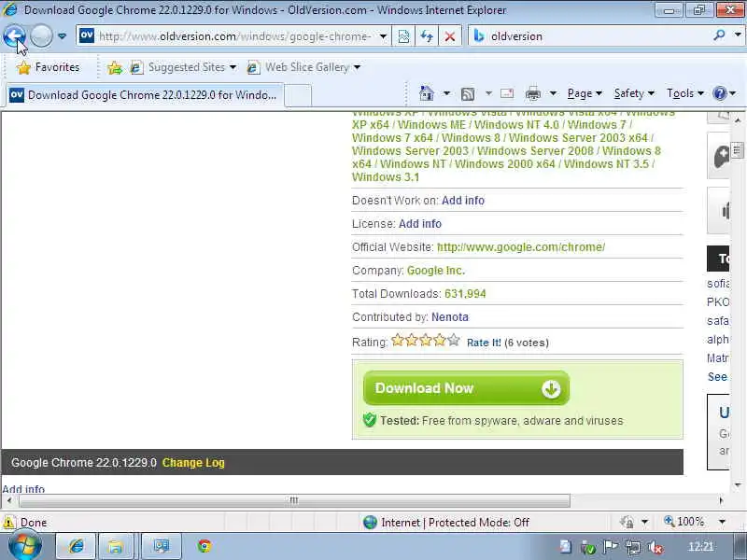Print the page with the printer icon

click(532, 94)
